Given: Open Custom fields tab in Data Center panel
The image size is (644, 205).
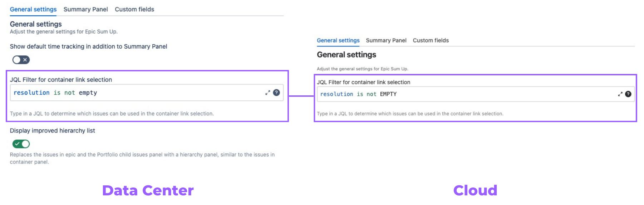Looking at the screenshot, I should point(134,9).
